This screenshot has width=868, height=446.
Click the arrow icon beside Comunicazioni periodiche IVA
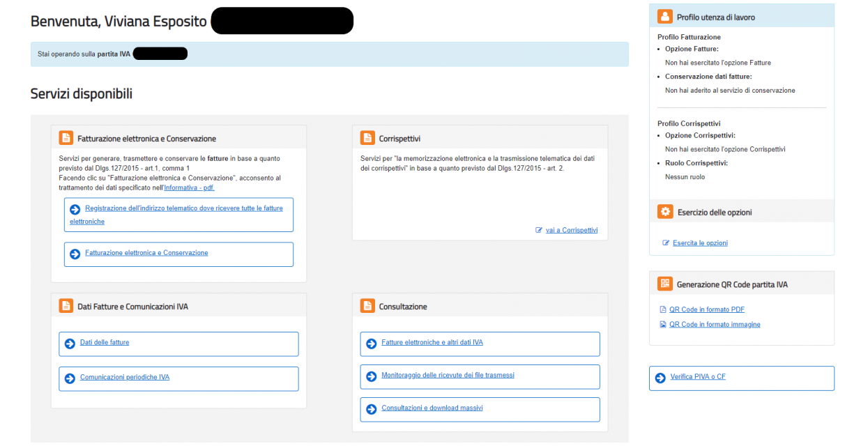click(70, 378)
